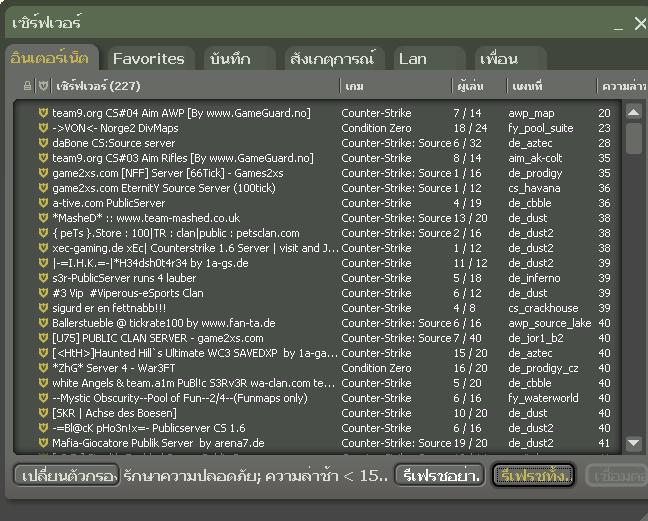Click shield icon for team9.org CS#03 Aim Rifles
Screen dimensions: 648x521
click(x=43, y=158)
